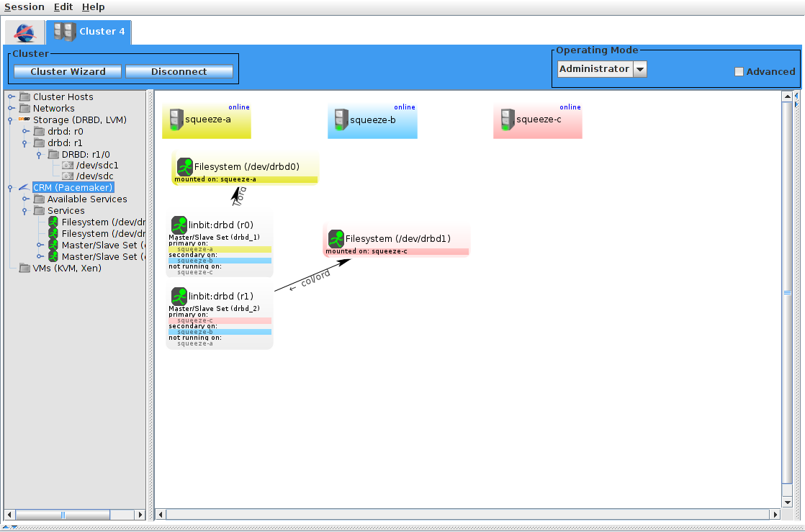
Task: Click the Cluster Wizard button
Action: coord(68,71)
